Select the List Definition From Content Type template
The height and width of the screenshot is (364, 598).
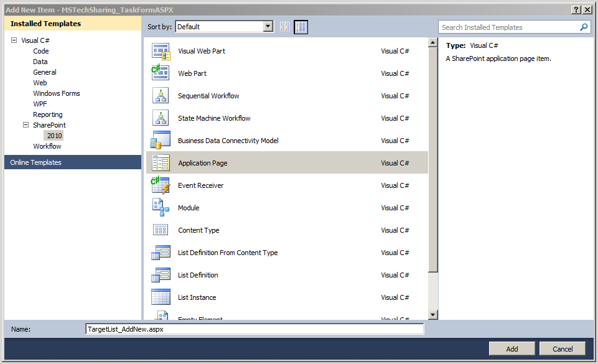(x=161, y=252)
